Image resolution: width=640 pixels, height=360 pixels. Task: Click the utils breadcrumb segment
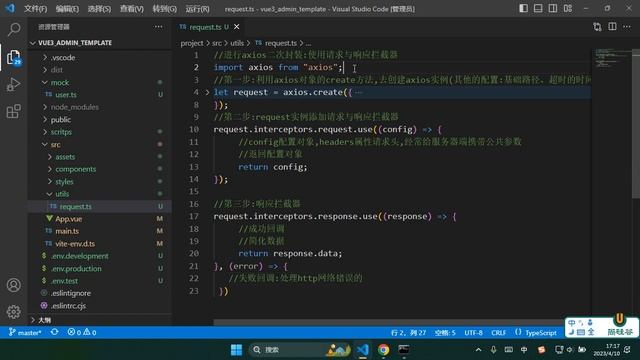pyautogui.click(x=237, y=43)
